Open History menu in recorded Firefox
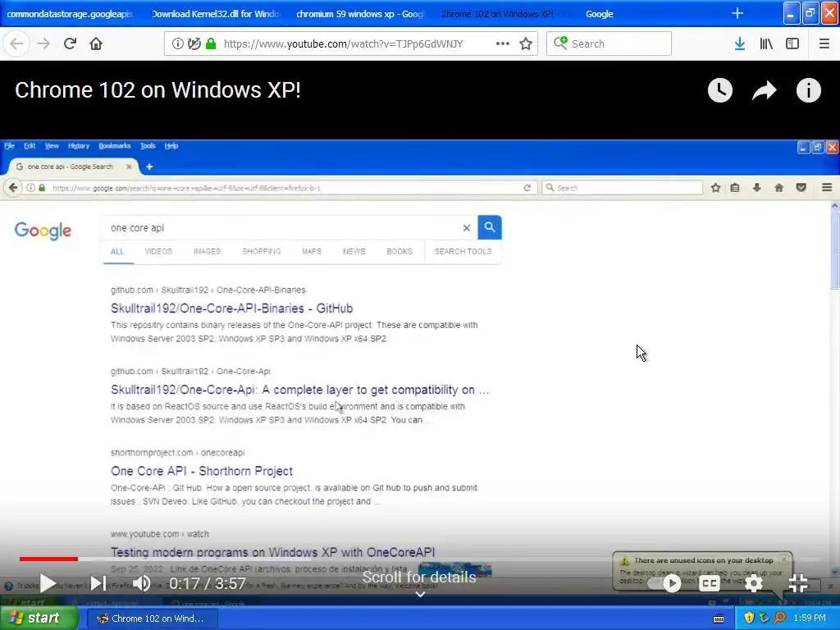 [78, 146]
